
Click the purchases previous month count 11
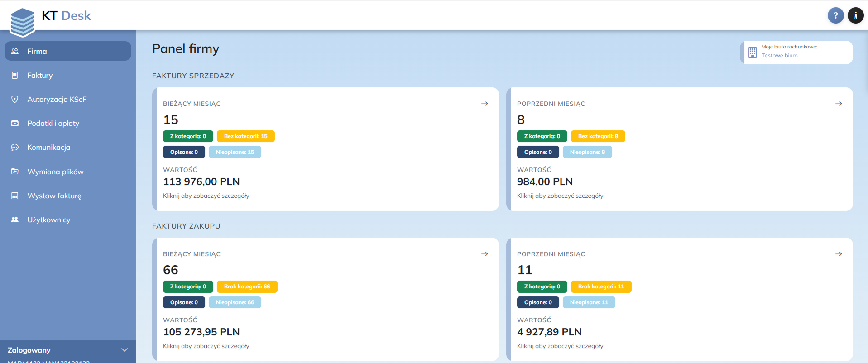click(525, 270)
